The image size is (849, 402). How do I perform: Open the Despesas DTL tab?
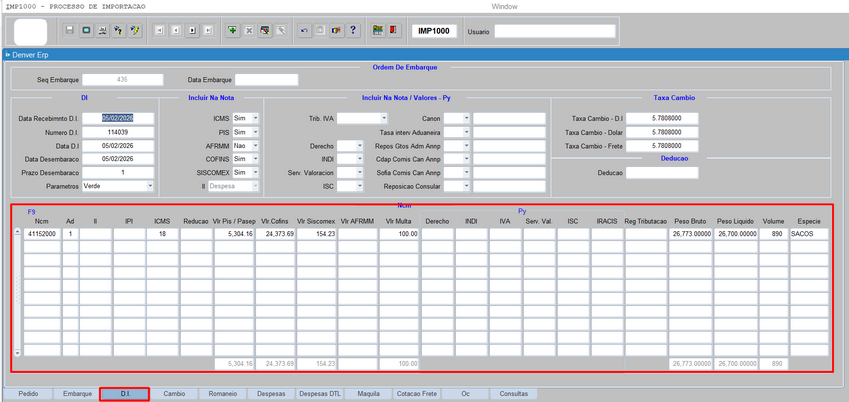320,394
